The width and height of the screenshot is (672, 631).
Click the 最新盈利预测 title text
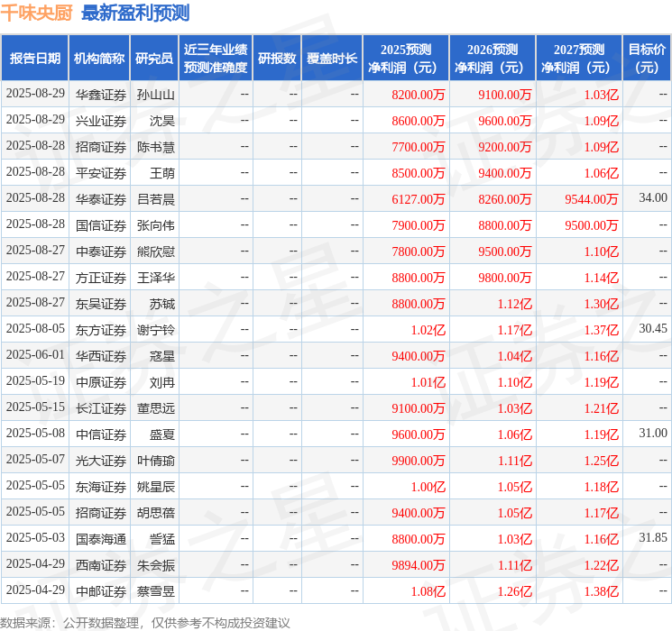click(135, 13)
